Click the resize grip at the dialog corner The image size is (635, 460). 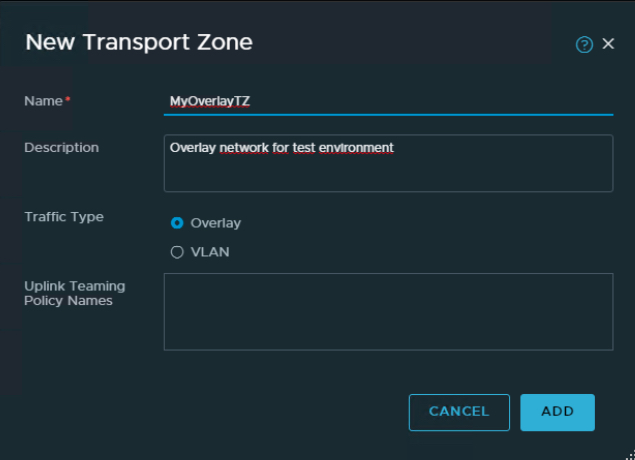[x=631, y=456]
